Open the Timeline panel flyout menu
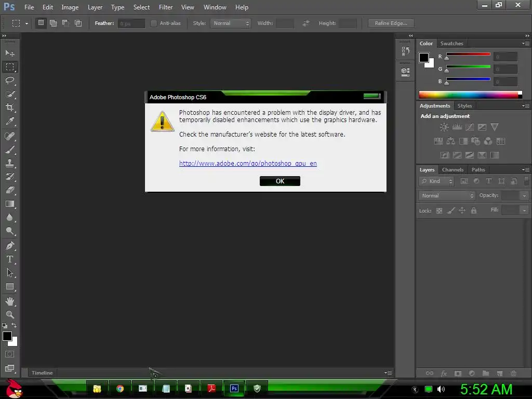 388,373
